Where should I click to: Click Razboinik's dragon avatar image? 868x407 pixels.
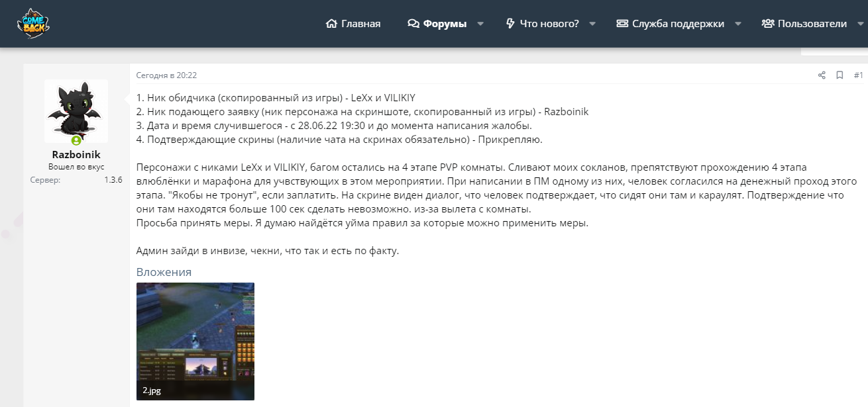pos(76,111)
